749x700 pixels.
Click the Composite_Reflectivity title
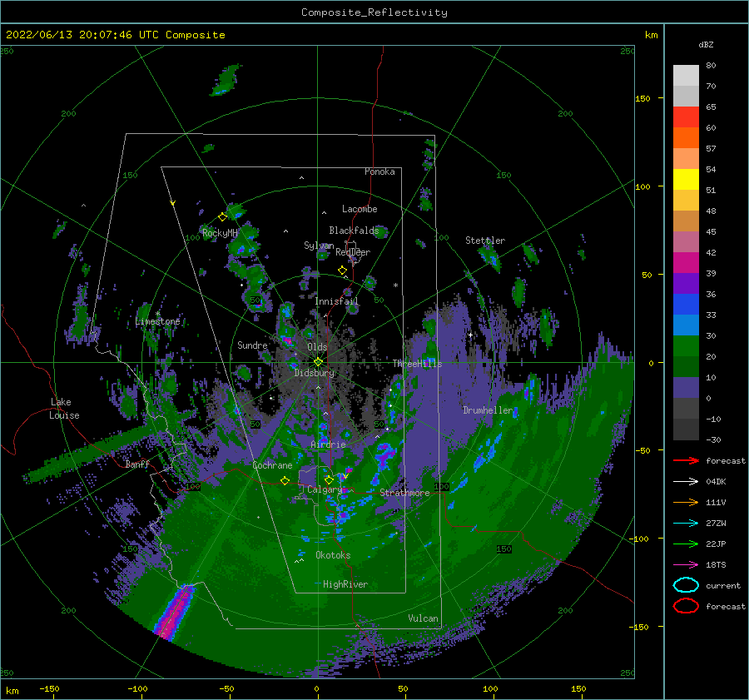[x=374, y=12]
